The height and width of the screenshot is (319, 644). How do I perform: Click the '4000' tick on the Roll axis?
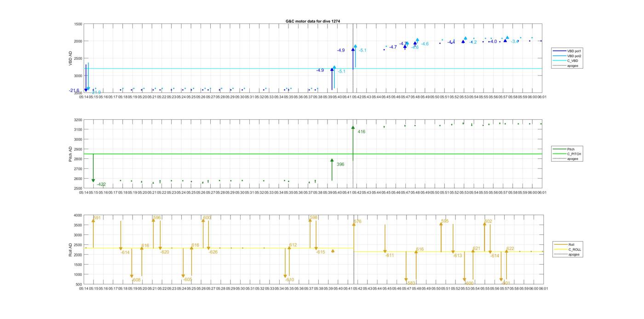click(78, 215)
